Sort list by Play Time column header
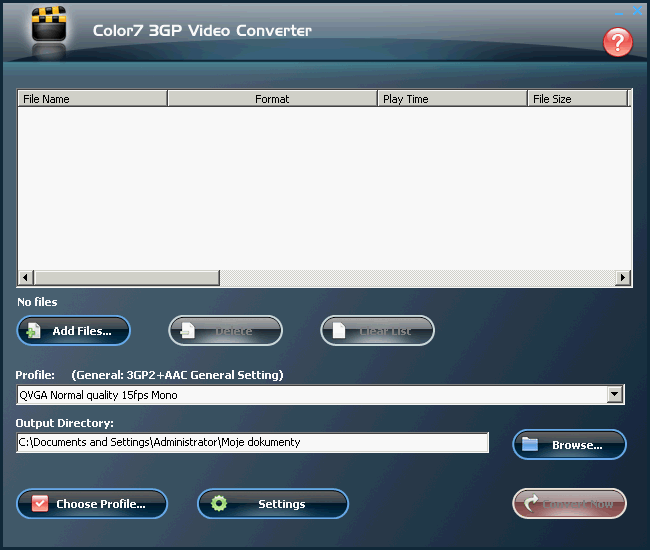This screenshot has height=550, width=650. click(x=453, y=99)
